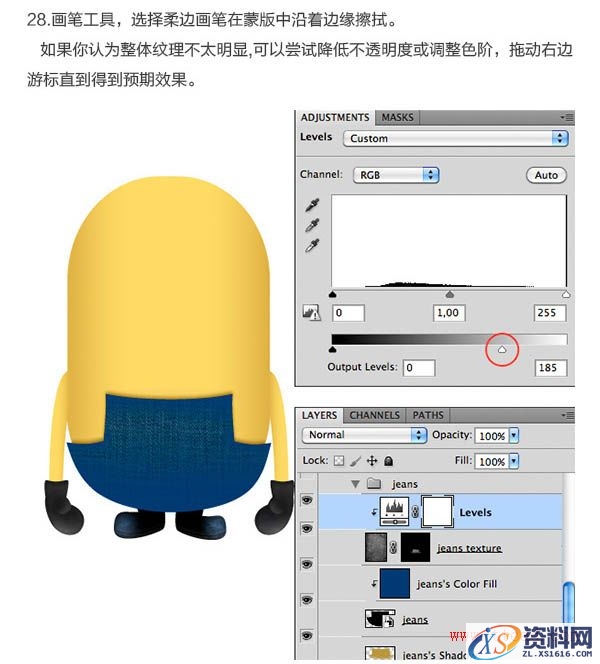Screen dimensions: 600x664
Task: Toggle lock transparent pixels
Action: click(x=339, y=461)
